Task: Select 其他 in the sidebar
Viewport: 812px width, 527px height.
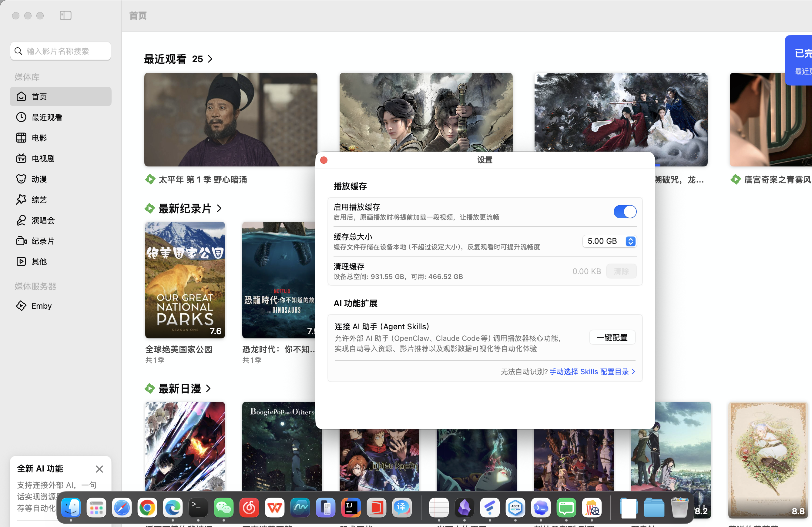Action: (61, 262)
